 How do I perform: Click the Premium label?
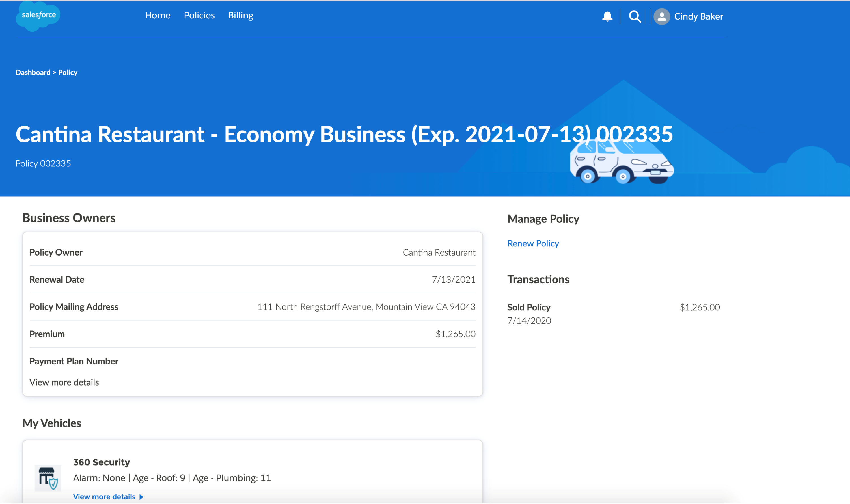pos(47,334)
